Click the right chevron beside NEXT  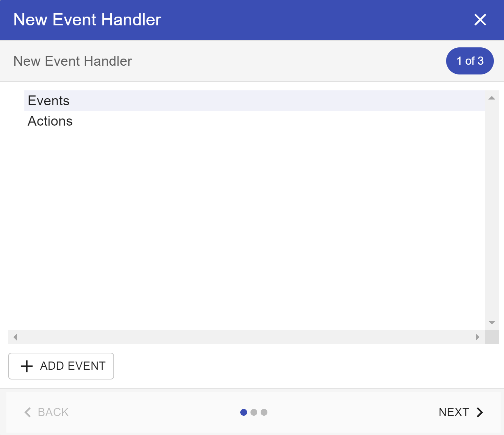coord(480,412)
